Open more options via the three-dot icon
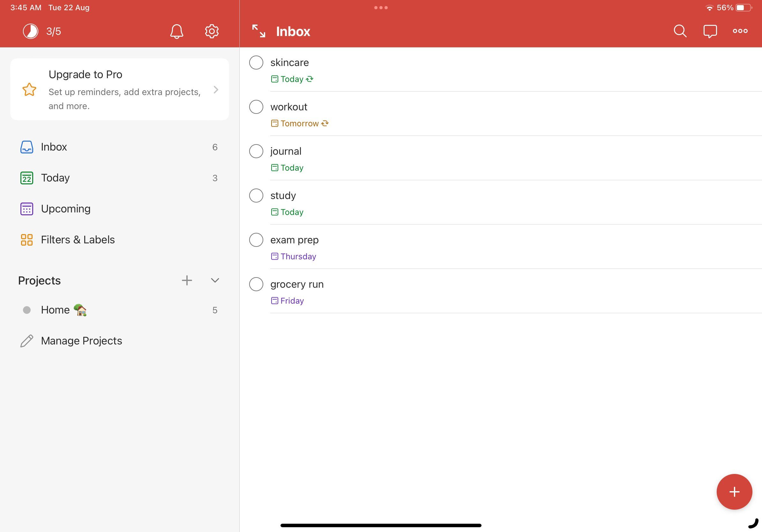 [x=740, y=31]
